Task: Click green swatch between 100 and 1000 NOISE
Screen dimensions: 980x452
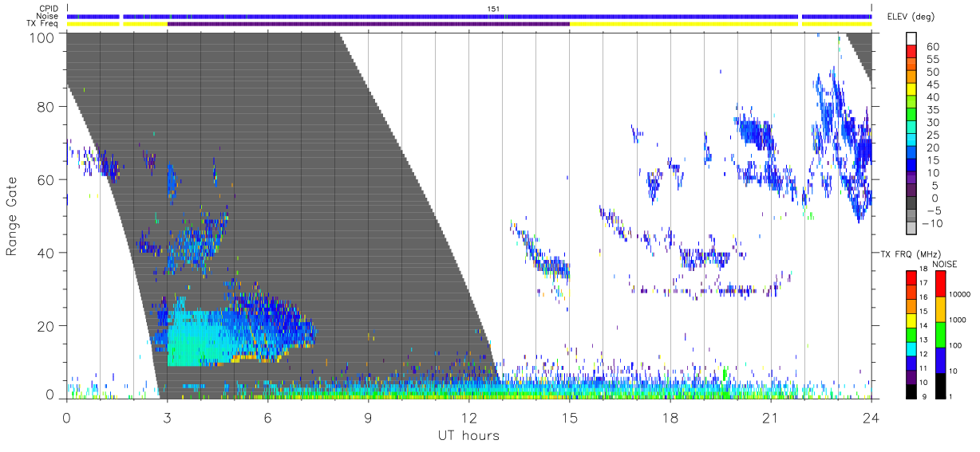Action: click(x=940, y=334)
